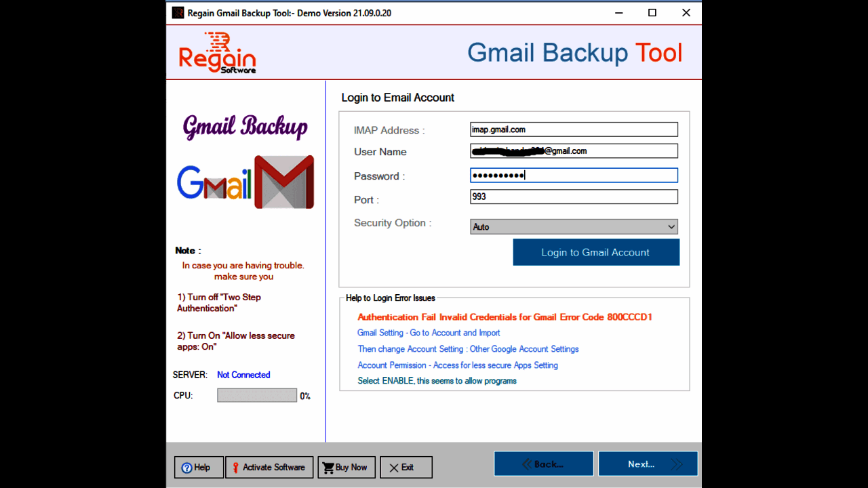Click inside the Password field
This screenshot has height=488, width=868.
(574, 175)
